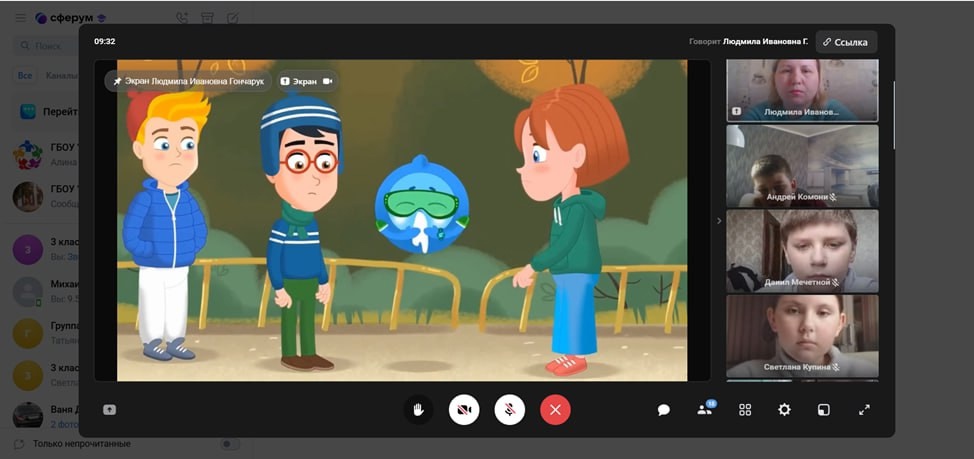This screenshot has height=459, width=974.
Task: Click speaker name Людмила Ивановна Г.
Action: 765,42
